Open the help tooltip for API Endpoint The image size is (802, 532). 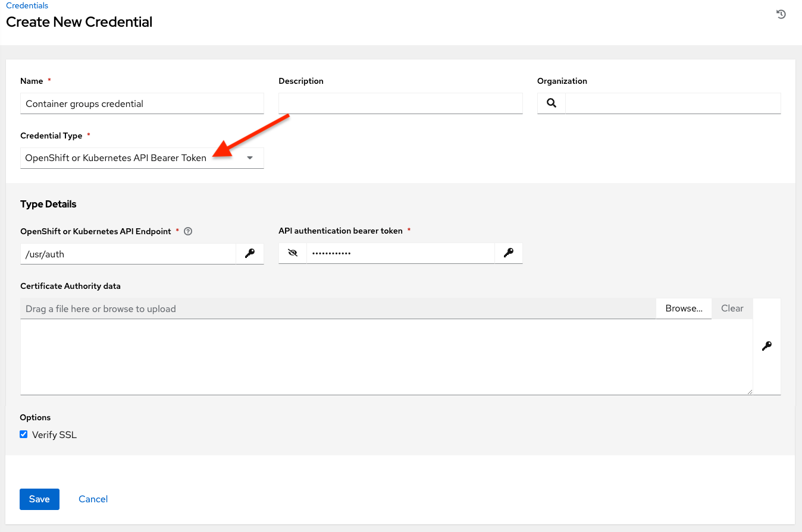(188, 231)
